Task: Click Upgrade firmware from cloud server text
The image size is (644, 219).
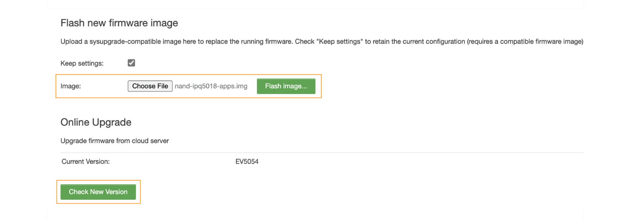Action: 115,141
